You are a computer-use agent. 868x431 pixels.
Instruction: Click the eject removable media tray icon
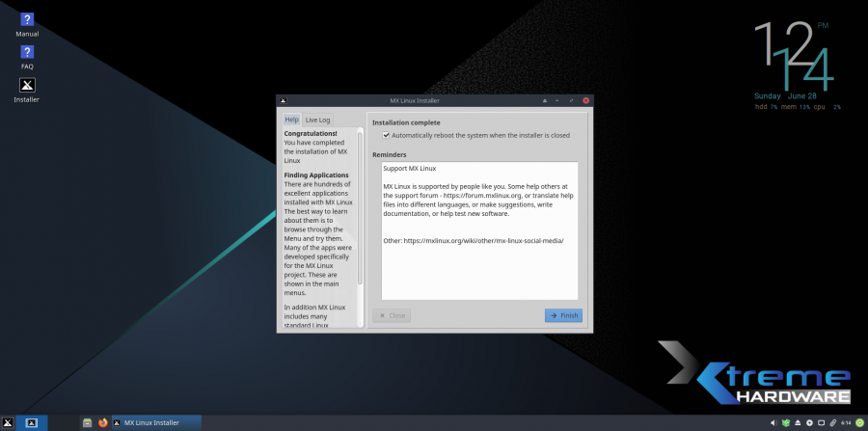798,422
